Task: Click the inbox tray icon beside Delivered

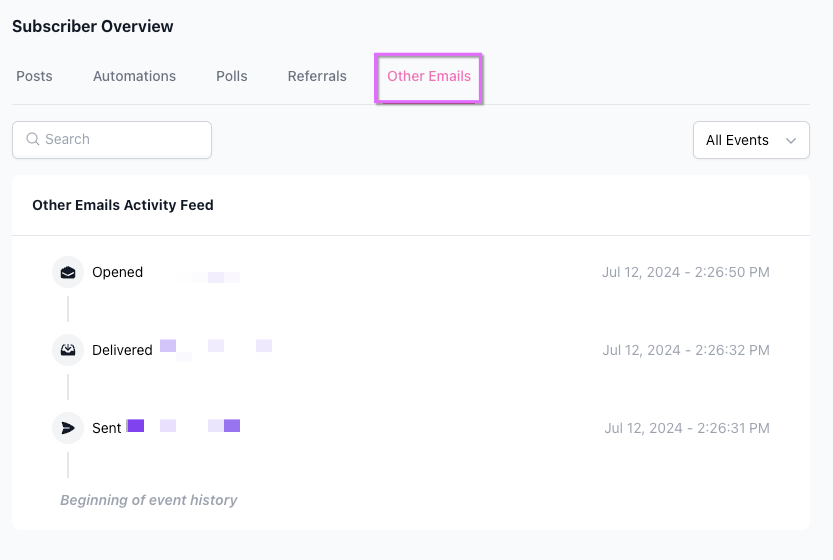Action: pyautogui.click(x=68, y=350)
